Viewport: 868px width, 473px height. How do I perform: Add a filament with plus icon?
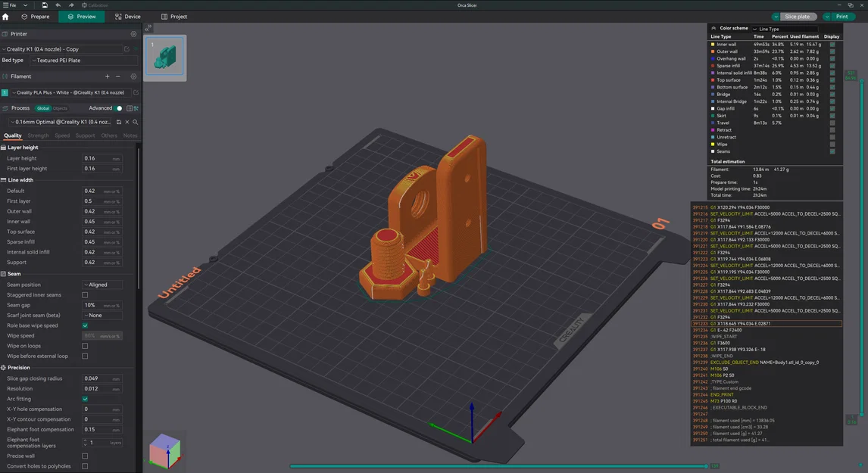(108, 76)
